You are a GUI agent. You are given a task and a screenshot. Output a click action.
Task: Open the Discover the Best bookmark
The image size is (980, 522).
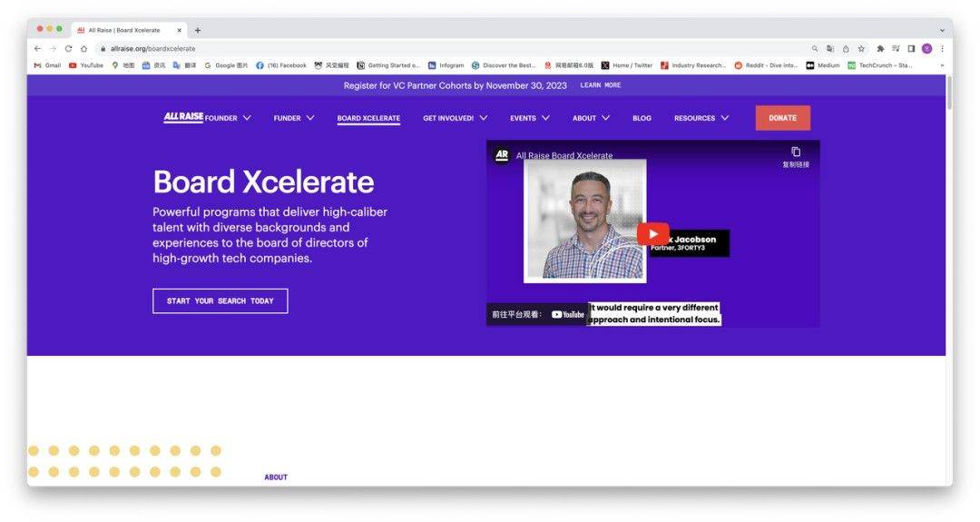pos(504,65)
